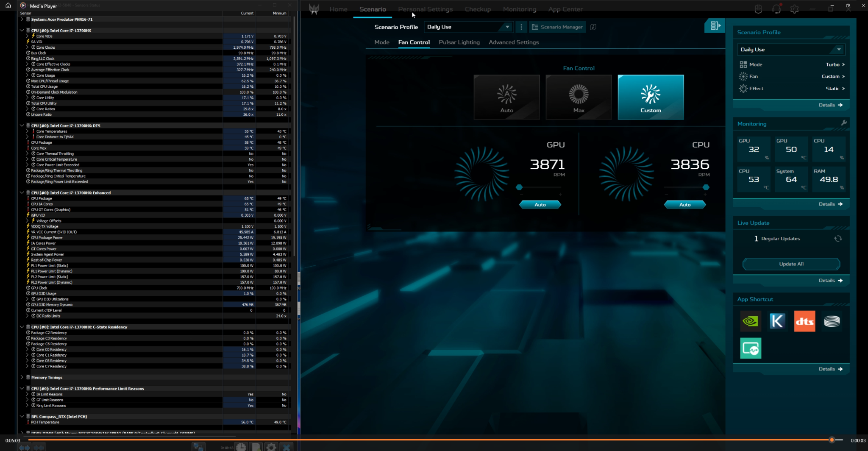Toggle GPU fan Auto button
The image size is (868, 451).
540,205
